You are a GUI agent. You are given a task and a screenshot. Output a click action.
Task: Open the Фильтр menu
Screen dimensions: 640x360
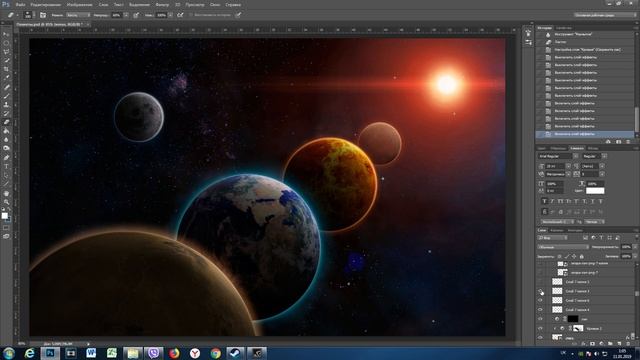[x=162, y=4]
